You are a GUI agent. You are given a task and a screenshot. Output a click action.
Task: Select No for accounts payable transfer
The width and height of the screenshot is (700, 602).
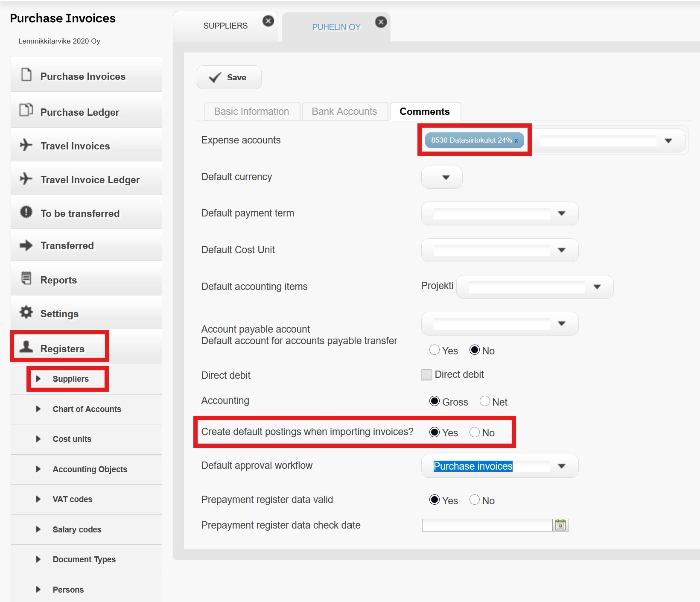pos(475,350)
